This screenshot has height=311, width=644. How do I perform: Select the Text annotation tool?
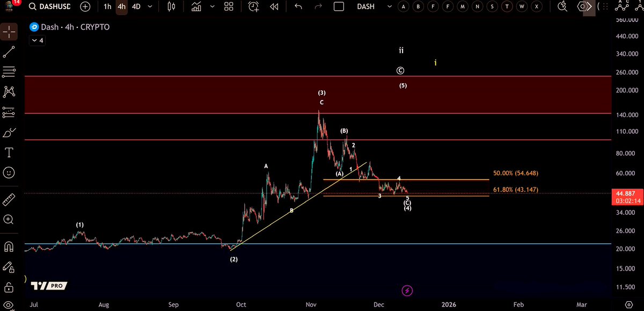click(x=9, y=153)
